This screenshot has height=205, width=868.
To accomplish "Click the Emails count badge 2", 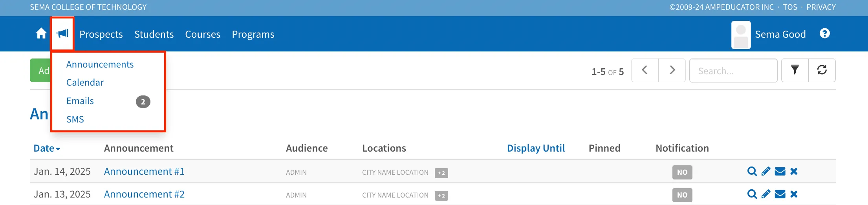I will 143,102.
